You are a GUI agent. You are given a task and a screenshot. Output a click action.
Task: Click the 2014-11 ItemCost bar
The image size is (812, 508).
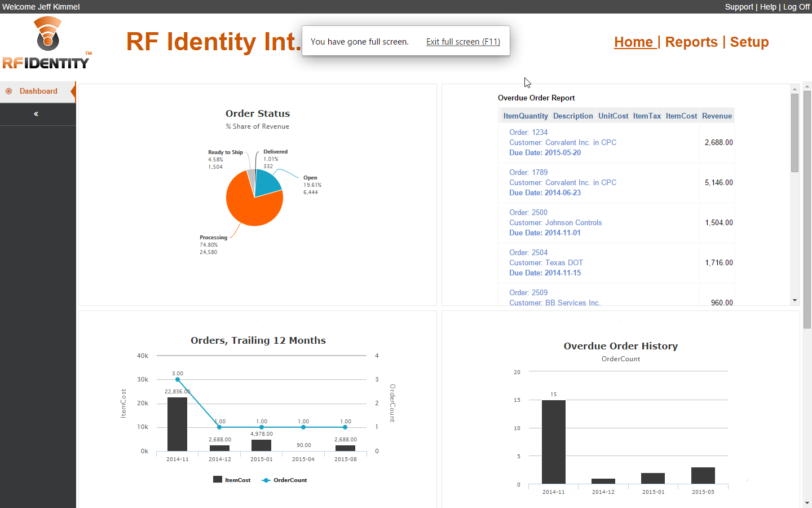177,424
